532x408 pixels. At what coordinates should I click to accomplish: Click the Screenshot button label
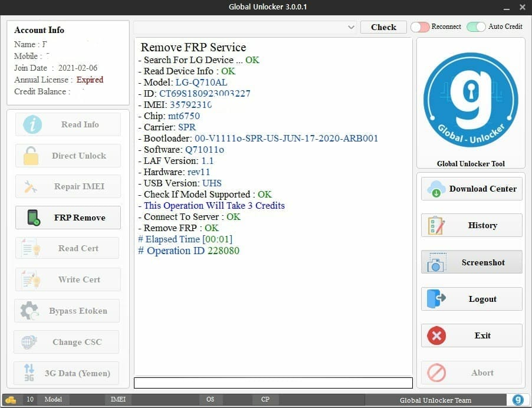[483, 262]
